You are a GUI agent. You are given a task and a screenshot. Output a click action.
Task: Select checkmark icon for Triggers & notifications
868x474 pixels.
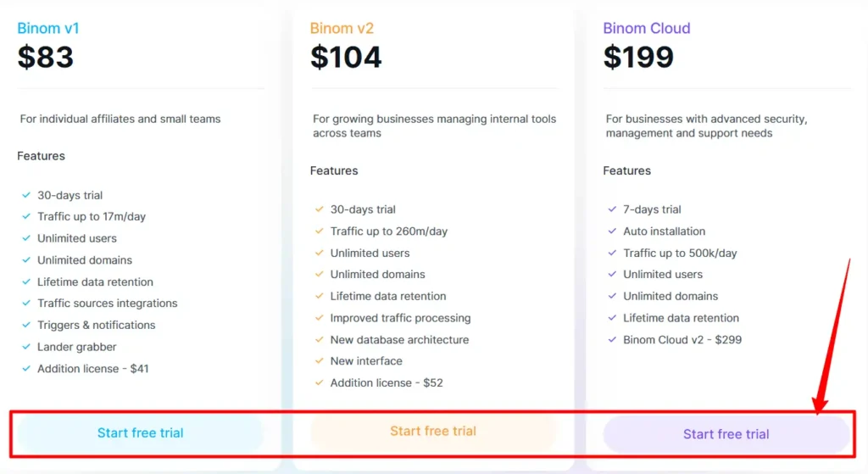pos(26,326)
